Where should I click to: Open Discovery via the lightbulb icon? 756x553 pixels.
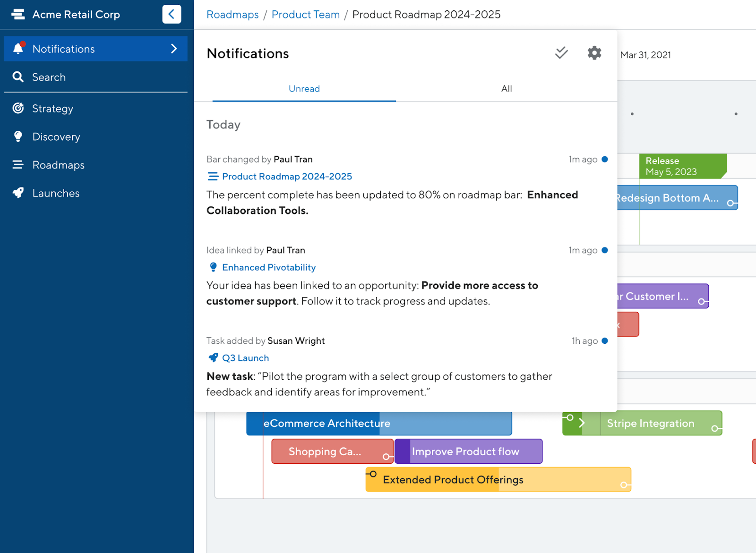pos(18,136)
